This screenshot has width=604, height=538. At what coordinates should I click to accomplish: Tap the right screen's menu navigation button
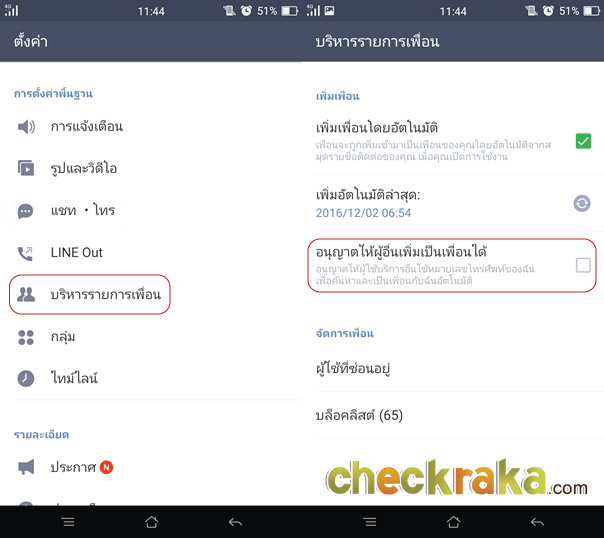(370, 522)
